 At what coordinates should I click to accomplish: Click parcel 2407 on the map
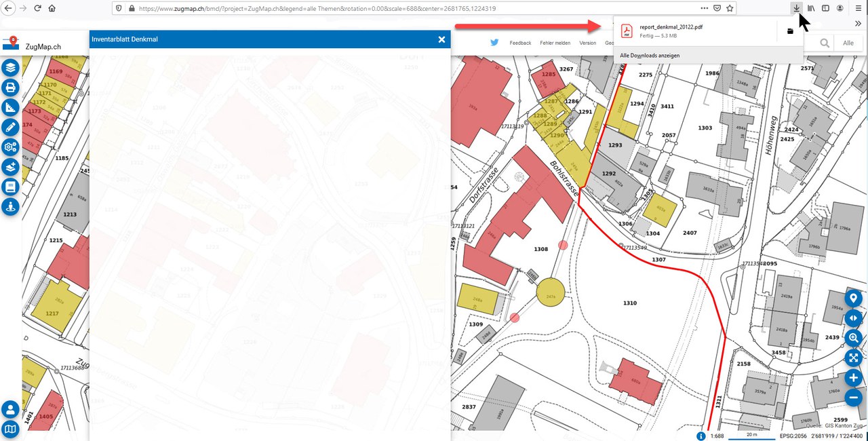690,233
